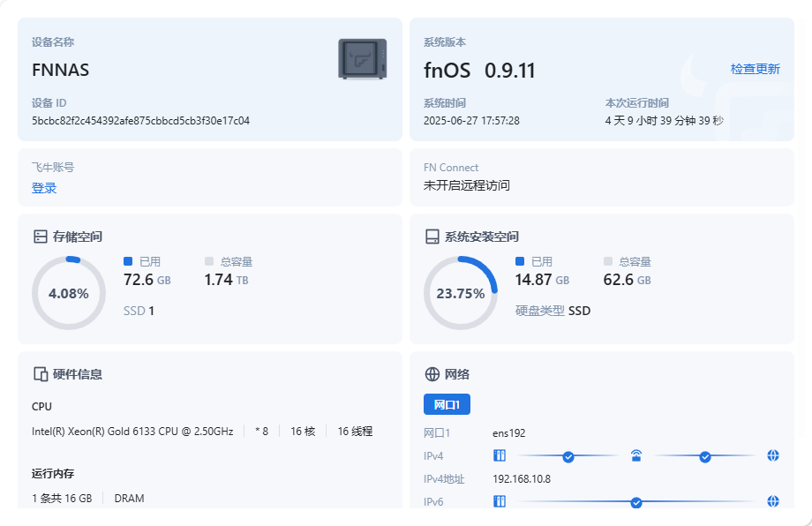
Task: Click the IPv4 address 192.168.10.8
Action: pos(522,479)
